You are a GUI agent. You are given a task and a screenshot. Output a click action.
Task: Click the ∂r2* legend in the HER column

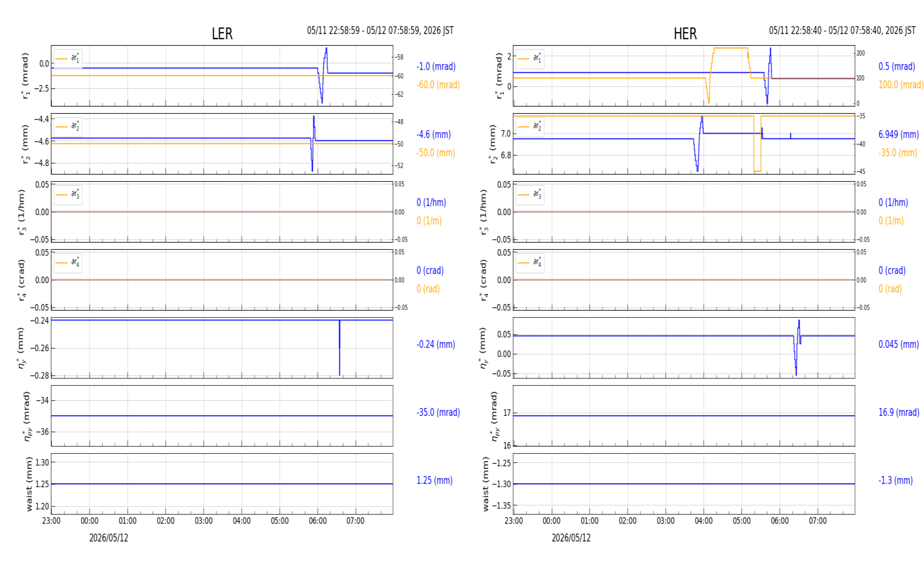(530, 126)
